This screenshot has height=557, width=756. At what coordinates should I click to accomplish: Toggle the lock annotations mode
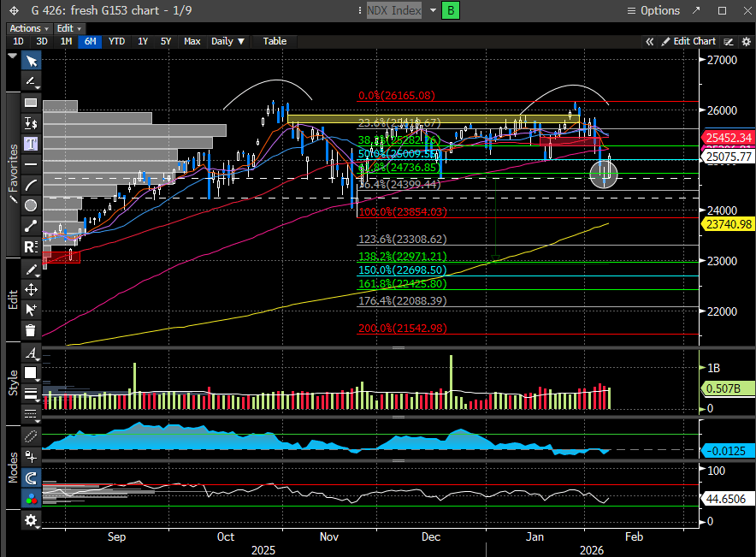pyautogui.click(x=31, y=456)
